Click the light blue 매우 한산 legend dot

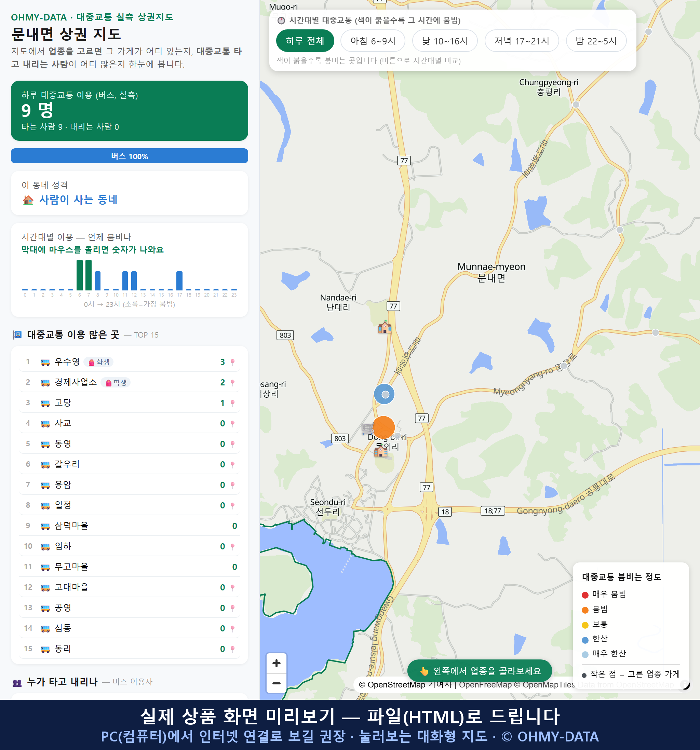pos(585,655)
